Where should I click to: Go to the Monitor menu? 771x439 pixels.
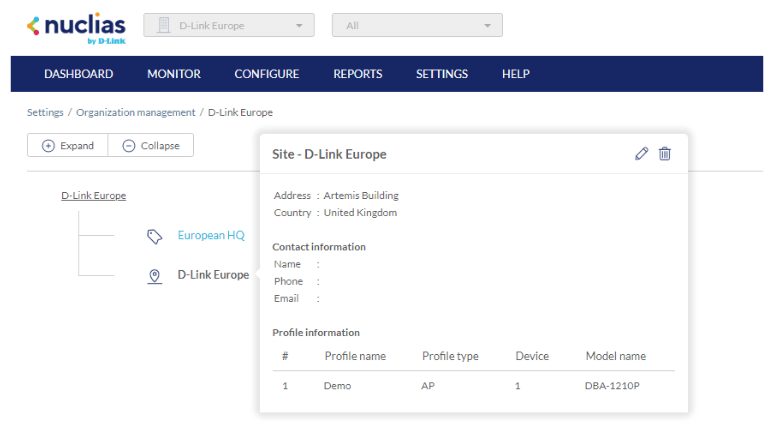point(174,74)
